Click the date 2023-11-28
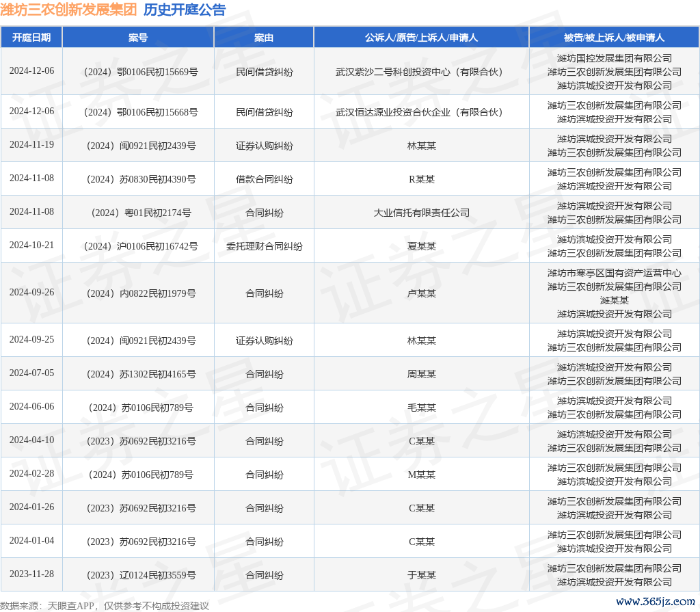The height and width of the screenshot is (612, 700). (31, 574)
